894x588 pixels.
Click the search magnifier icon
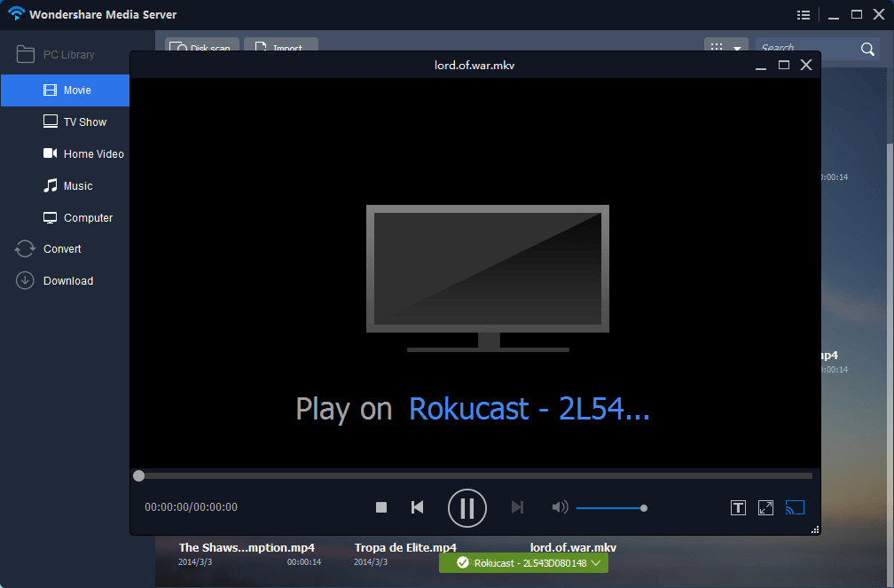pyautogui.click(x=867, y=49)
